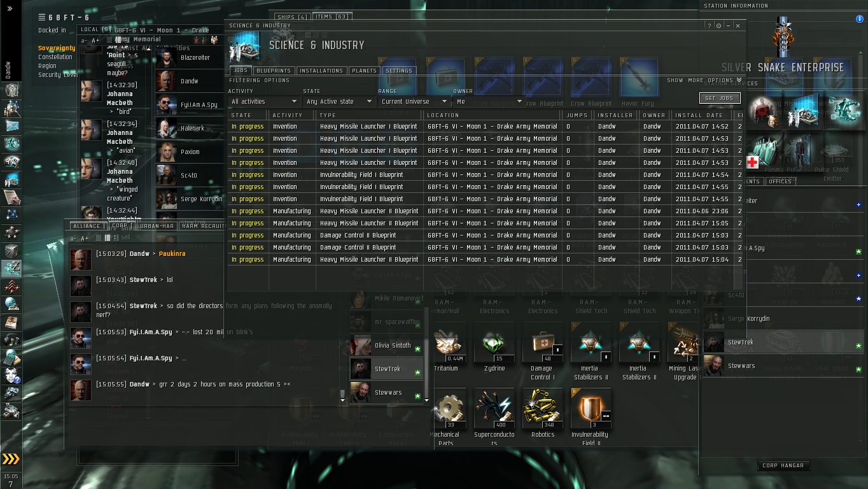Open the Activity filter dropdown
Viewport: 868px width, 489px height.
coord(264,101)
